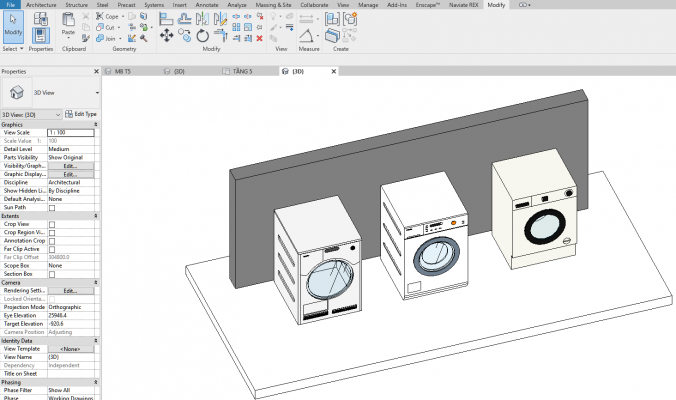Enable the Sun Path checkbox

[x=52, y=208]
